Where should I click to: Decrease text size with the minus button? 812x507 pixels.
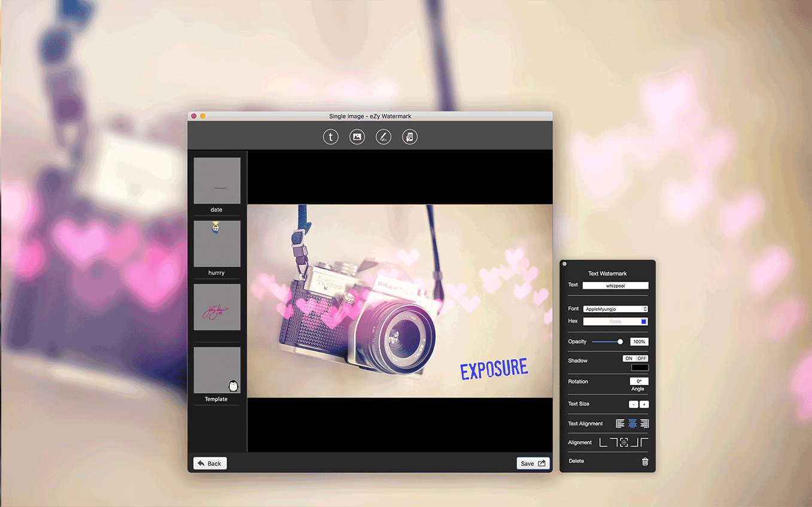[634, 405]
